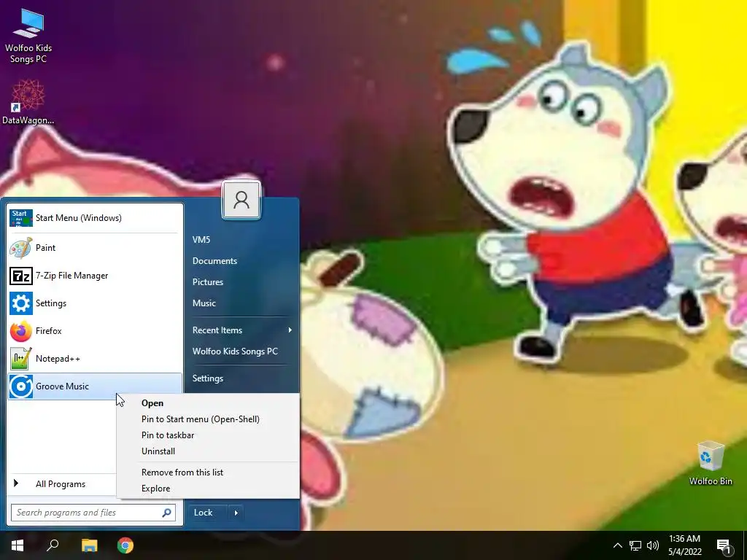Image resolution: width=747 pixels, height=560 pixels.
Task: Open the Wolfoo Bin recycle bin
Action: coord(711,463)
